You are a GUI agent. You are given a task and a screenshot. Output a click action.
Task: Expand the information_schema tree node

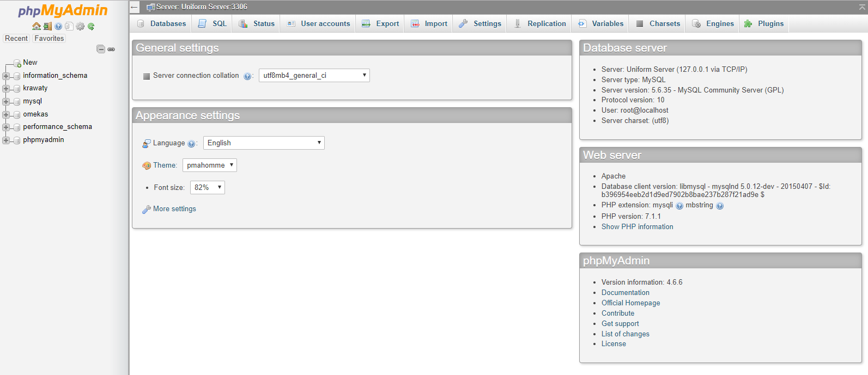[x=6, y=76]
